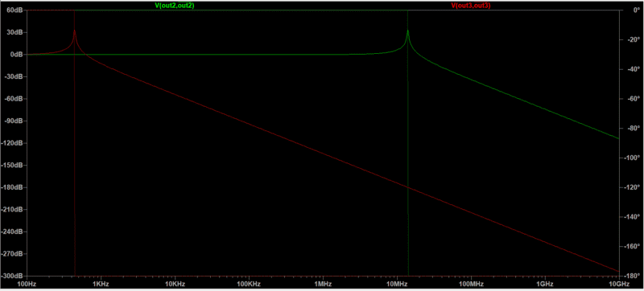The image size is (644, 291).
Task: Click the -150dB left axis label
Action: pyautogui.click(x=12, y=165)
